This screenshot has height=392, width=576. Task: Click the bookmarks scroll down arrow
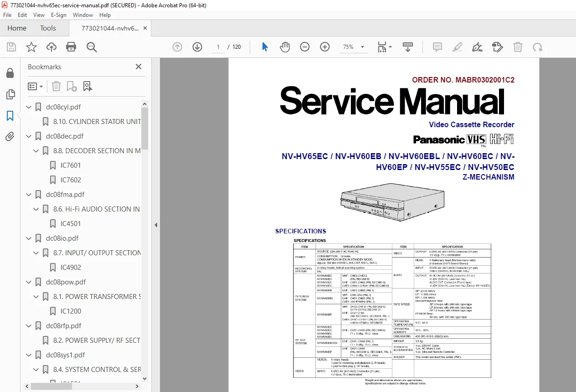145,378
